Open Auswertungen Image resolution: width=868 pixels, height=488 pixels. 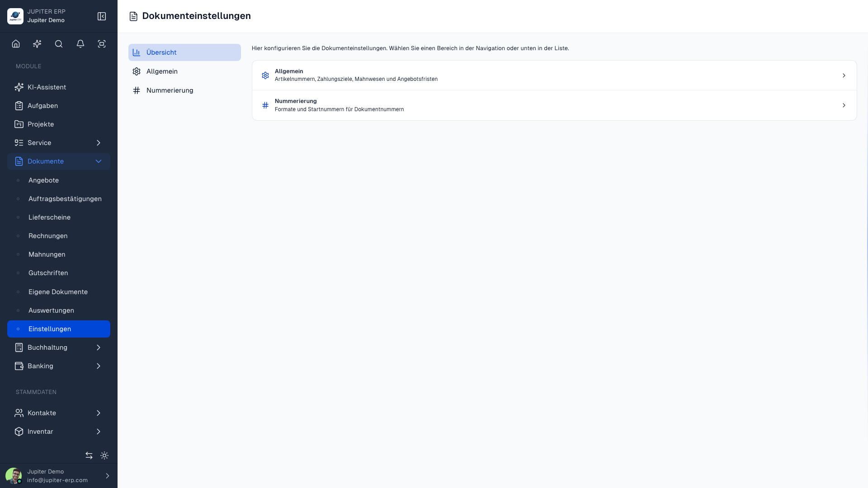point(59,310)
